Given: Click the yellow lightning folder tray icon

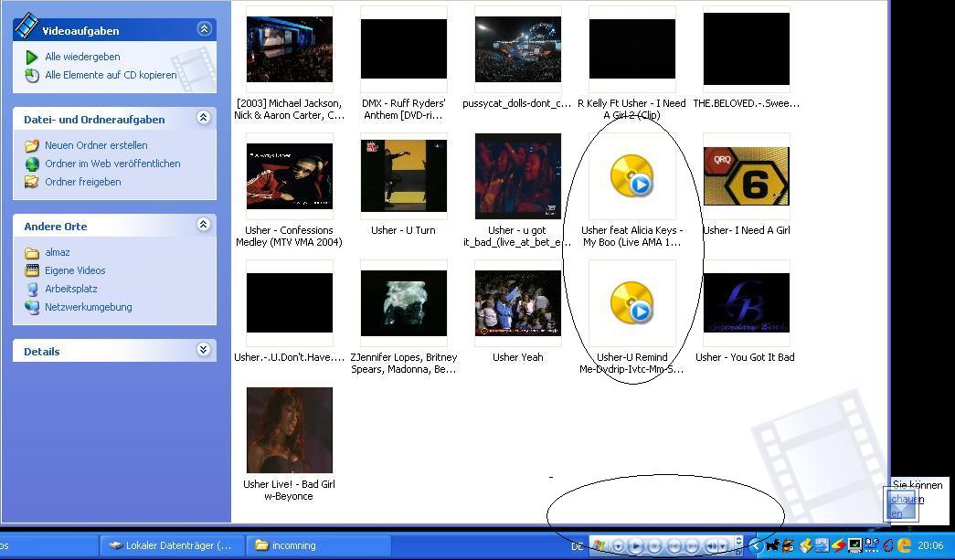Looking at the screenshot, I should click(806, 546).
